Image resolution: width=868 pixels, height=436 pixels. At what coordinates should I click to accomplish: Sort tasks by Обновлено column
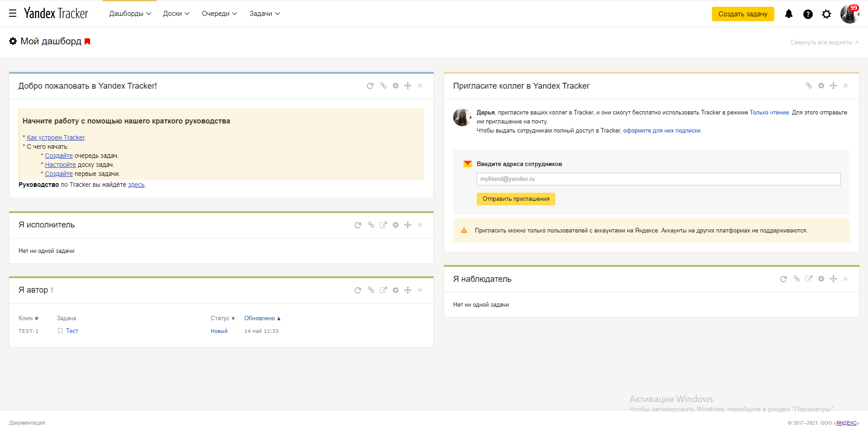pos(262,318)
